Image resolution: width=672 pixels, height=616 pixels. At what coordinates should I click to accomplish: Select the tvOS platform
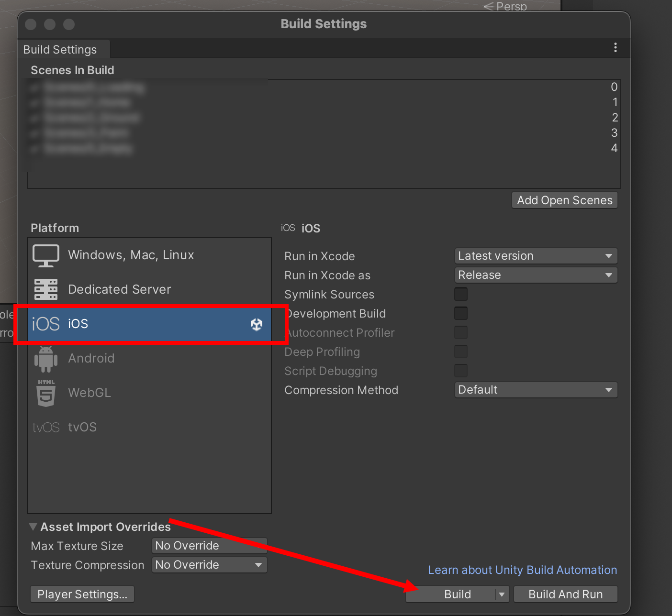149,427
